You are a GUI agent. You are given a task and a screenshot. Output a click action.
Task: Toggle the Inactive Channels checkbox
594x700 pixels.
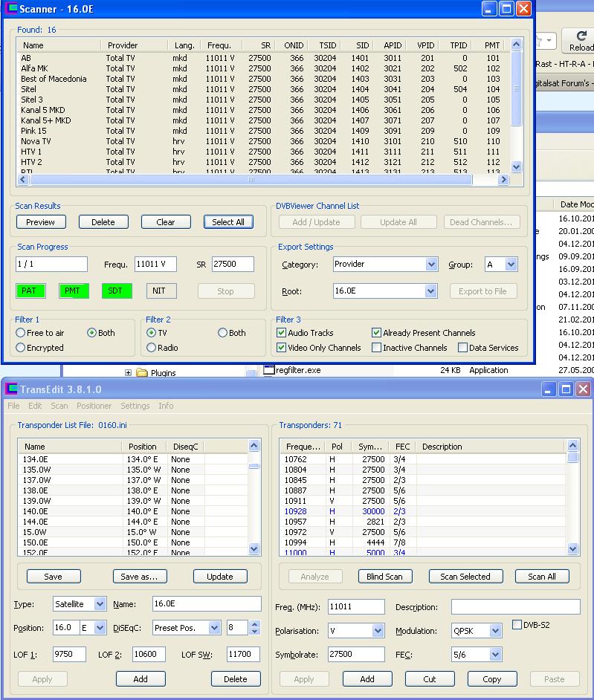click(376, 348)
